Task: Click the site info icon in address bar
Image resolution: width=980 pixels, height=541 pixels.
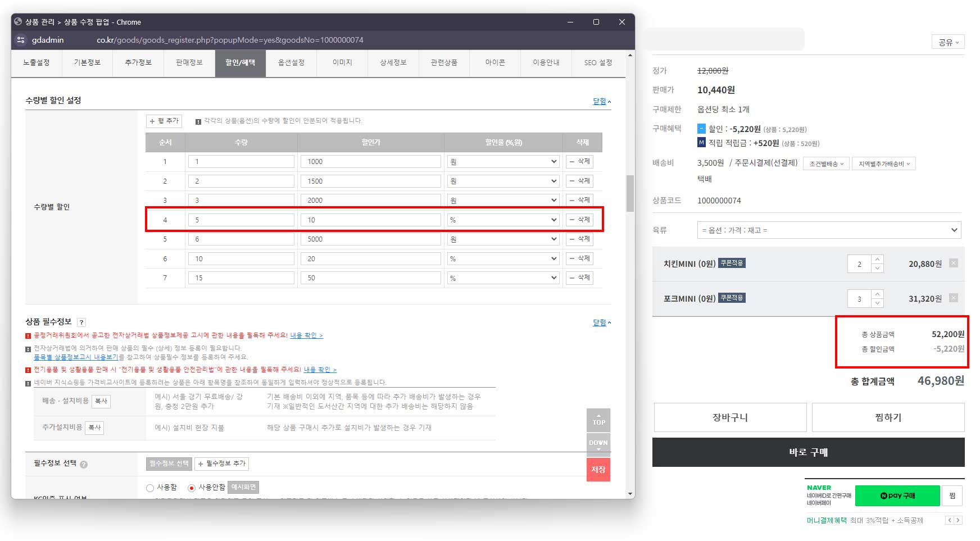Action: pyautogui.click(x=21, y=40)
